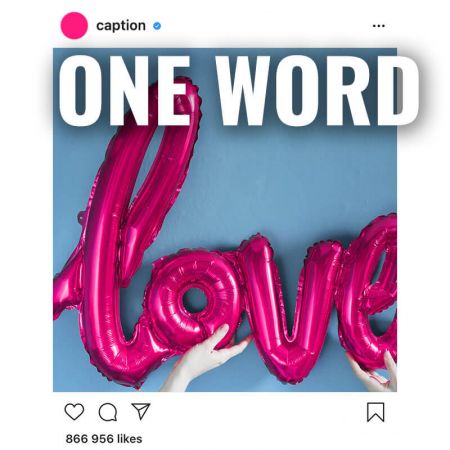Open the pink profile avatar
Image resolution: width=450 pixels, height=450 pixels.
(x=74, y=25)
